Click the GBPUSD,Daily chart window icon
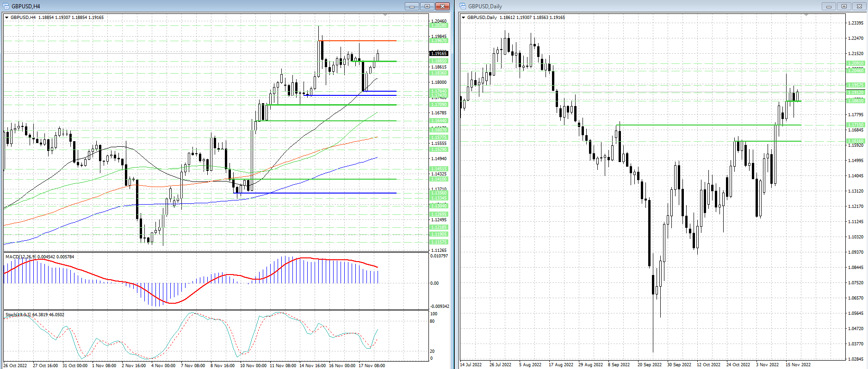Viewport: 868px width, 369px height. 463,6
